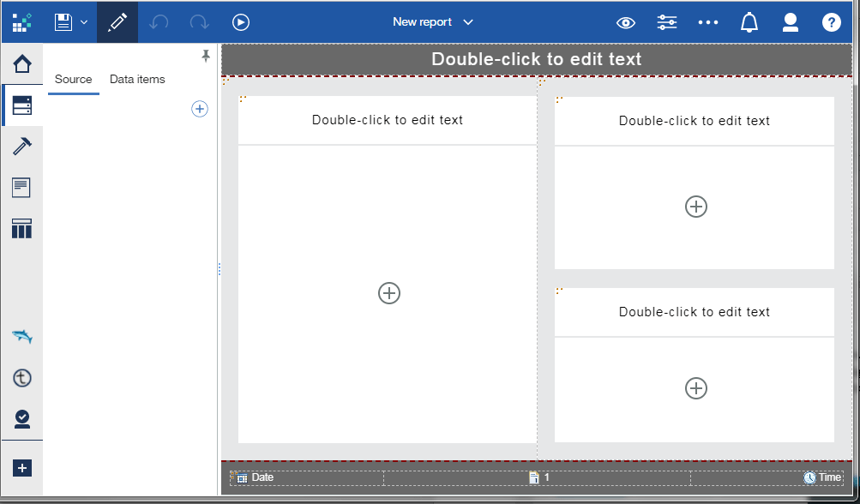
Task: Click the plus in the left panel
Action: click(x=389, y=293)
